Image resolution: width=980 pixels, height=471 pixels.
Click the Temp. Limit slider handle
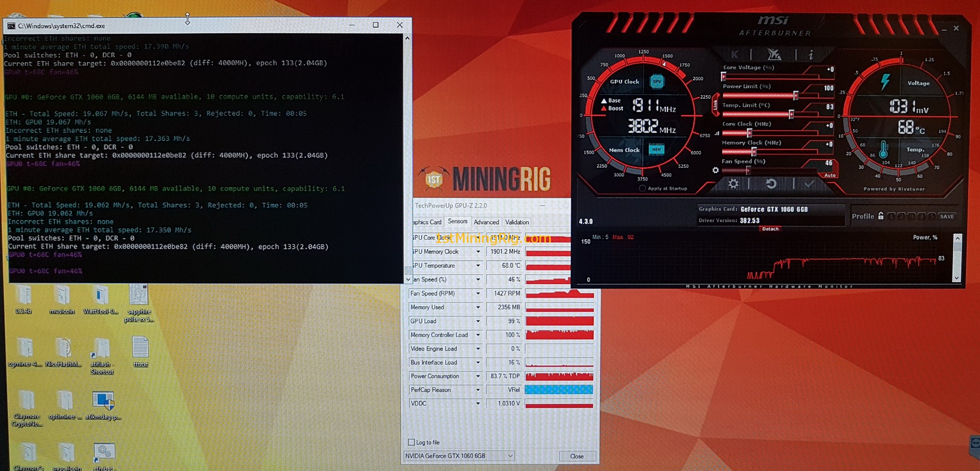click(x=791, y=114)
